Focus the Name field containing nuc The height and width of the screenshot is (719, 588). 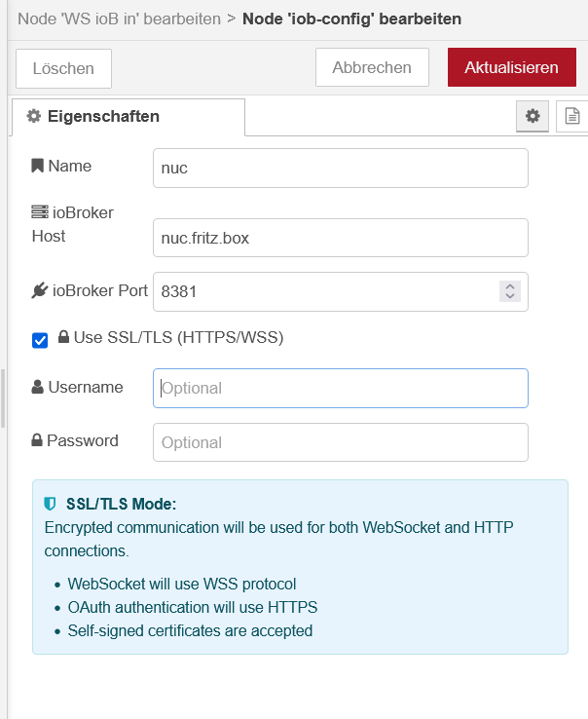pyautogui.click(x=341, y=168)
